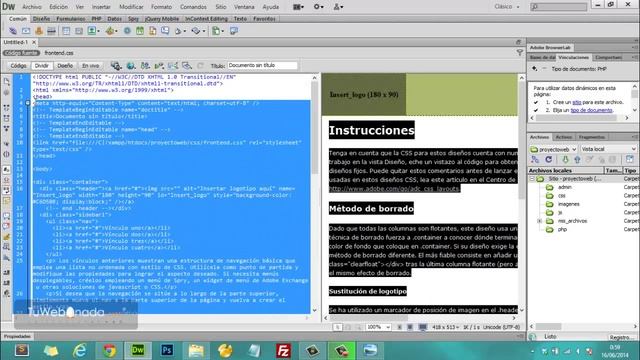Click connect to remote server icon
Screen dimensions: 640x360
(535, 160)
